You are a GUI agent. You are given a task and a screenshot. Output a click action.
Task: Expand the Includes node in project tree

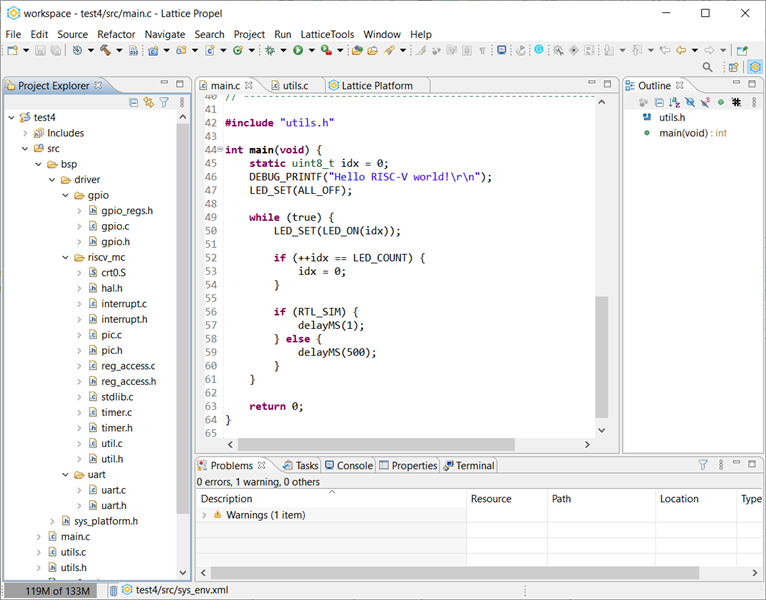click(26, 133)
